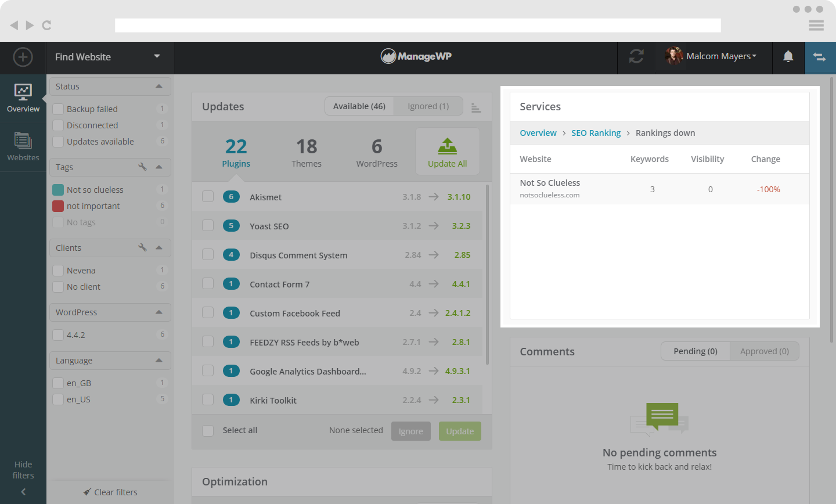Click the -100% change value

(768, 189)
